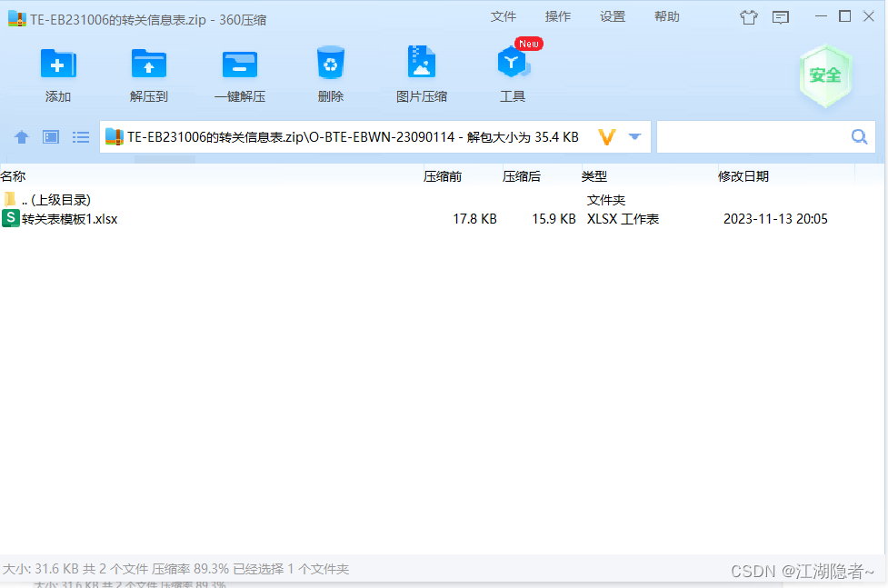Click the 360压缩 app icon in the title bar
The width and height of the screenshot is (888, 588).
click(x=17, y=19)
